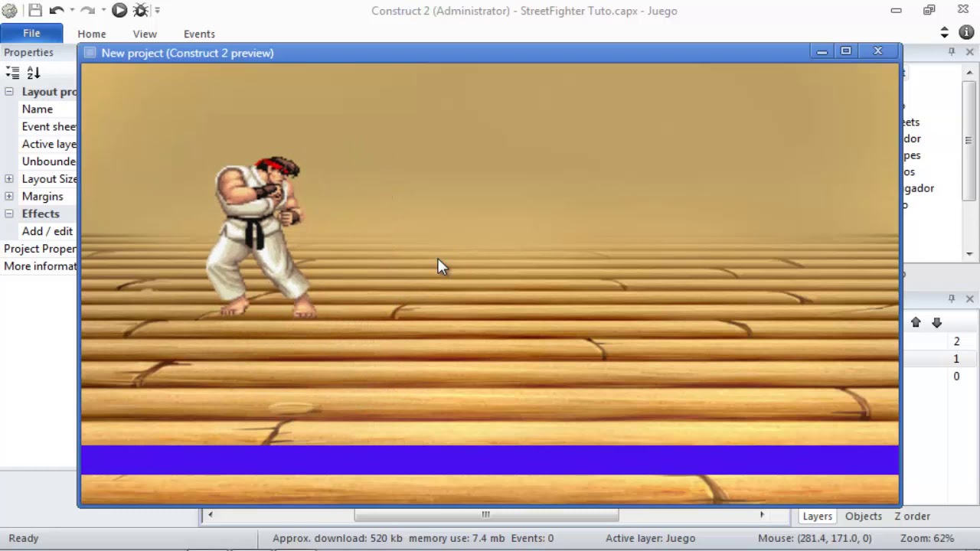The width and height of the screenshot is (980, 551).
Task: Switch to the Layers panel tab
Action: click(817, 517)
